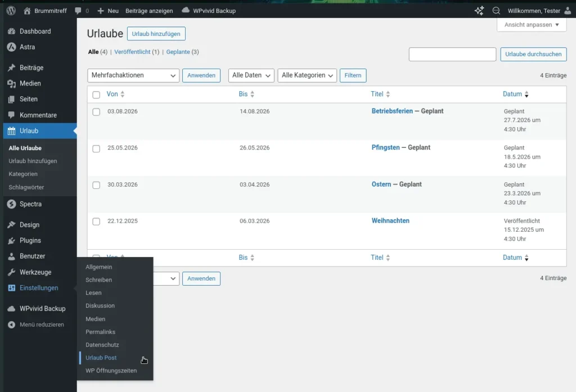Check the box for Weihnachten row
The height and width of the screenshot is (392, 576).
(96, 222)
